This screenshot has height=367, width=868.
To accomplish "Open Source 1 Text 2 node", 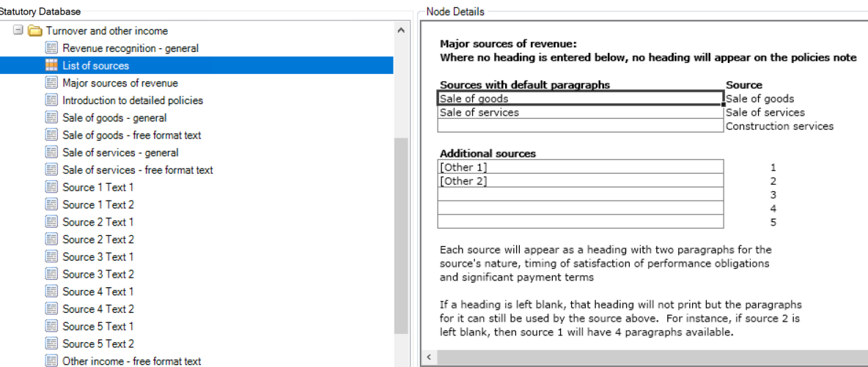I will pos(98,205).
